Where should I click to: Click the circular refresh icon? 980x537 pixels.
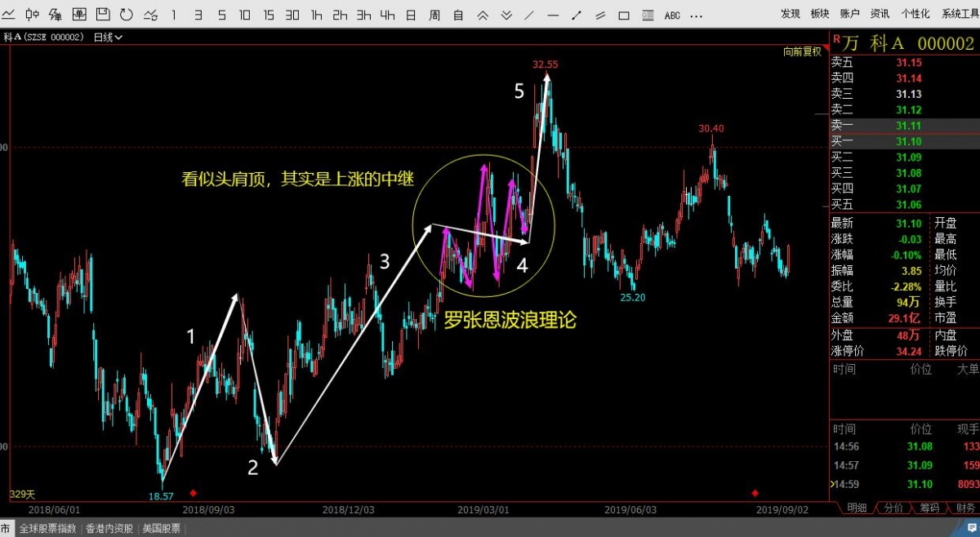click(x=127, y=15)
